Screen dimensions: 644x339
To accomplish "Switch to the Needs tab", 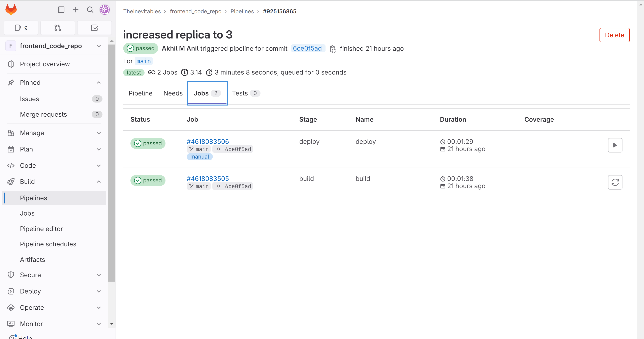I will click(173, 93).
